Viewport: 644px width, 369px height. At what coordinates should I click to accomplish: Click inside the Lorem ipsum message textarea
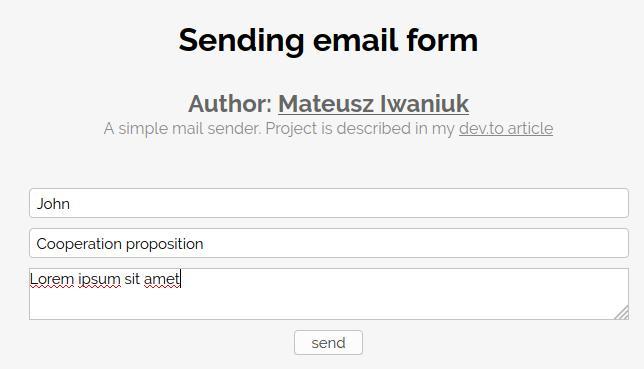click(329, 294)
